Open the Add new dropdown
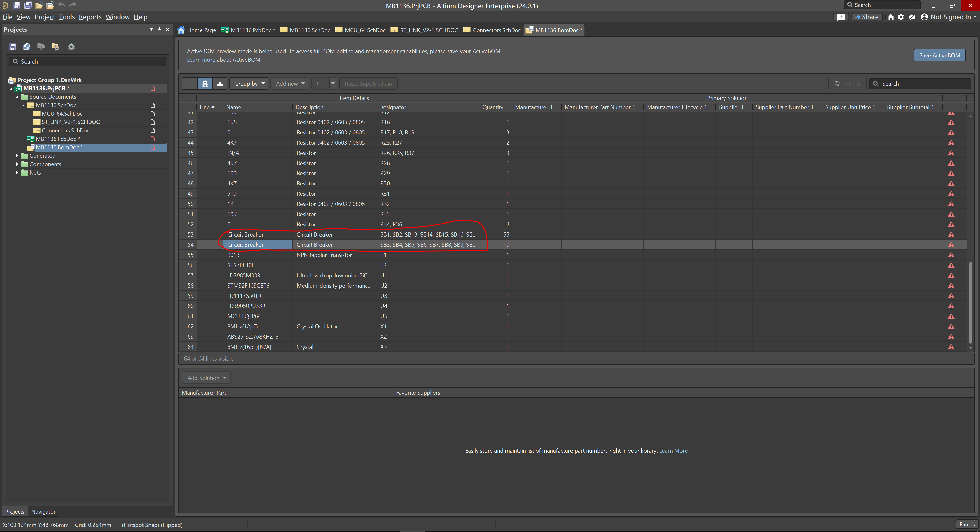The image size is (980, 532). click(x=290, y=84)
